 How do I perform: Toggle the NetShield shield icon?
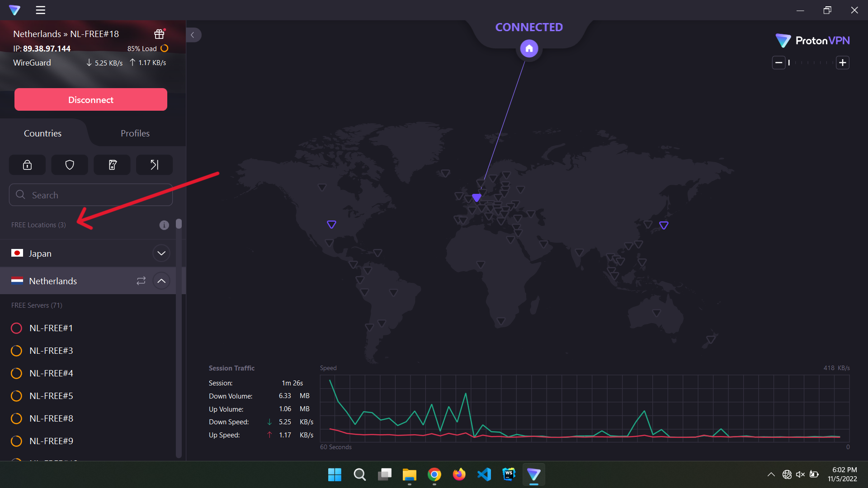[x=70, y=165]
